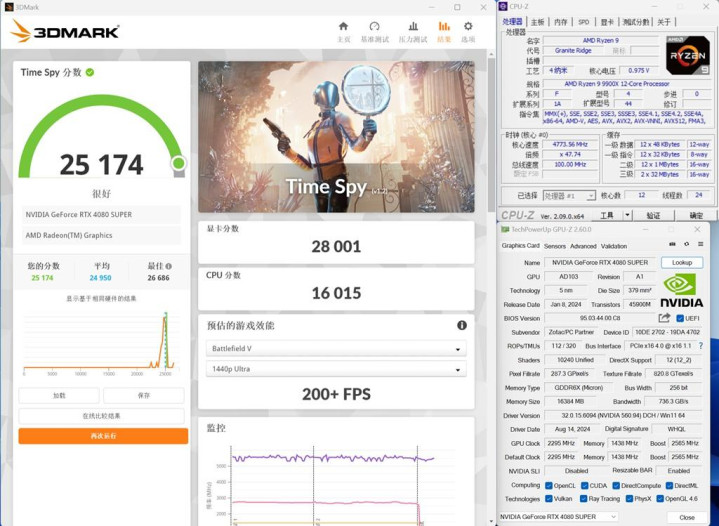Open the 1440p Ultra resolution dropdown
This screenshot has width=719, height=526.
click(x=336, y=369)
